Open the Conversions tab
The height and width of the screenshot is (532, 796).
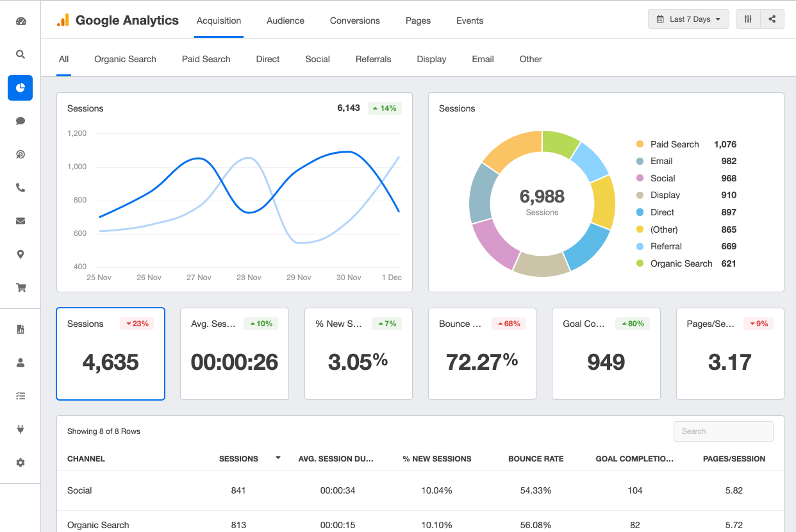(354, 21)
